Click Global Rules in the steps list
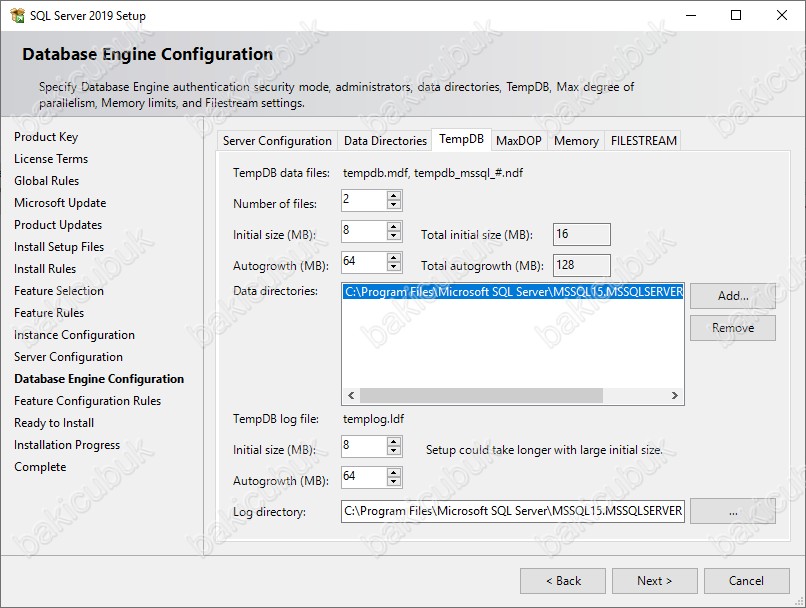Viewport: 806px width, 608px height. click(x=46, y=181)
